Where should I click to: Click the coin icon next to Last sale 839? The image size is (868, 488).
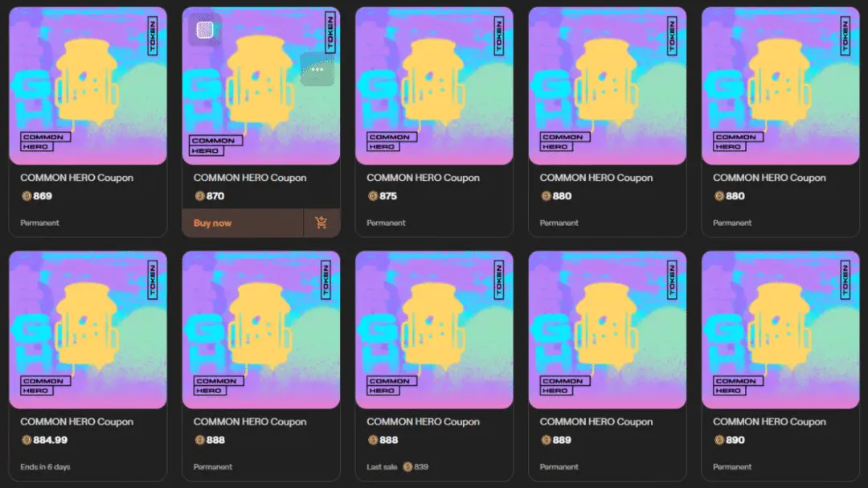point(407,467)
